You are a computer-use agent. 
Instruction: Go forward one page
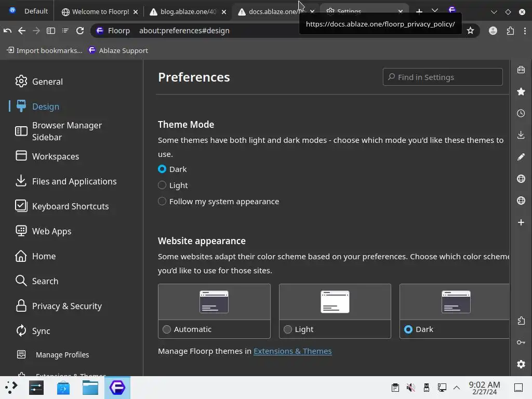[x=36, y=31]
